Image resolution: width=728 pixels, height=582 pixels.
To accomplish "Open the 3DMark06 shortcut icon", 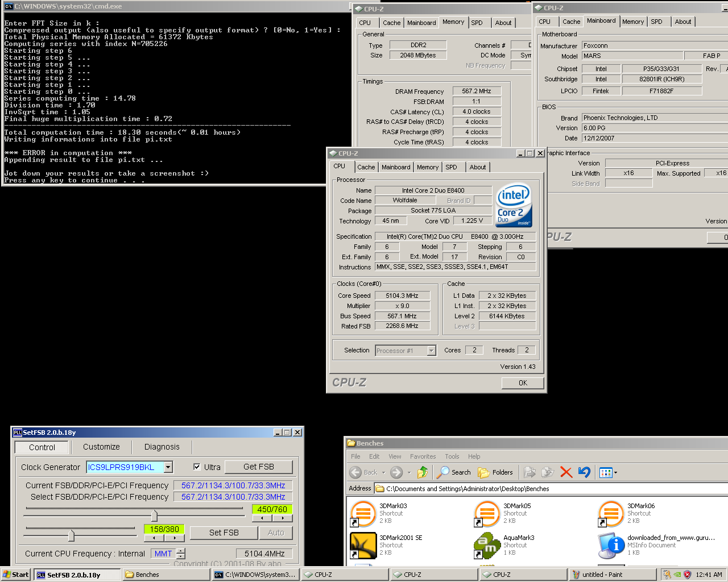I will [x=611, y=513].
